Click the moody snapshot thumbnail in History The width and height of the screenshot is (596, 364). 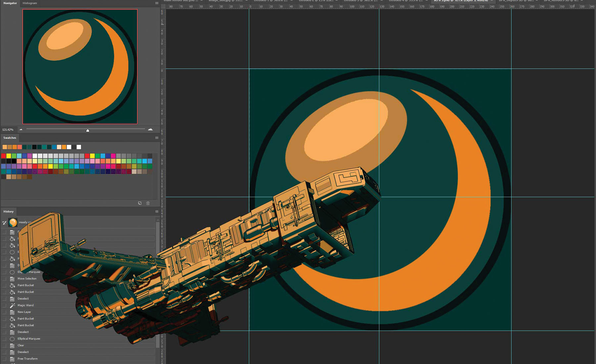coord(13,222)
